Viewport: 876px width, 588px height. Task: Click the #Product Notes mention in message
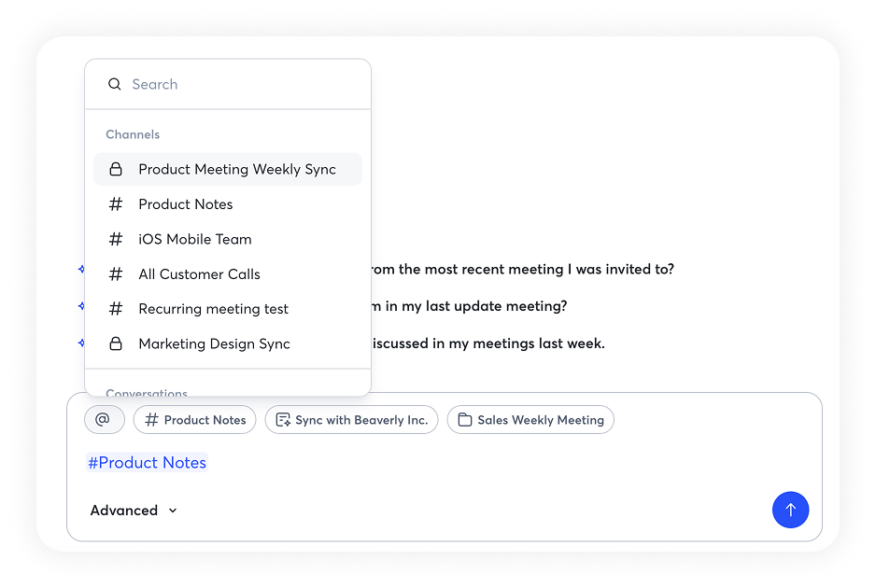(147, 463)
